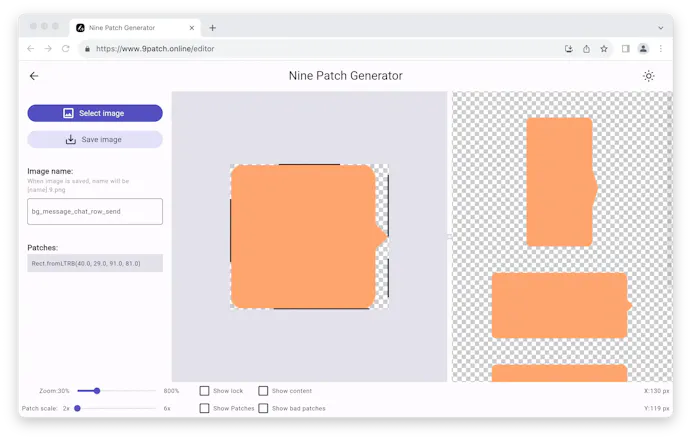This screenshot has width=691, height=440.
Task: Adjust the Patch scale slider
Action: point(77,408)
